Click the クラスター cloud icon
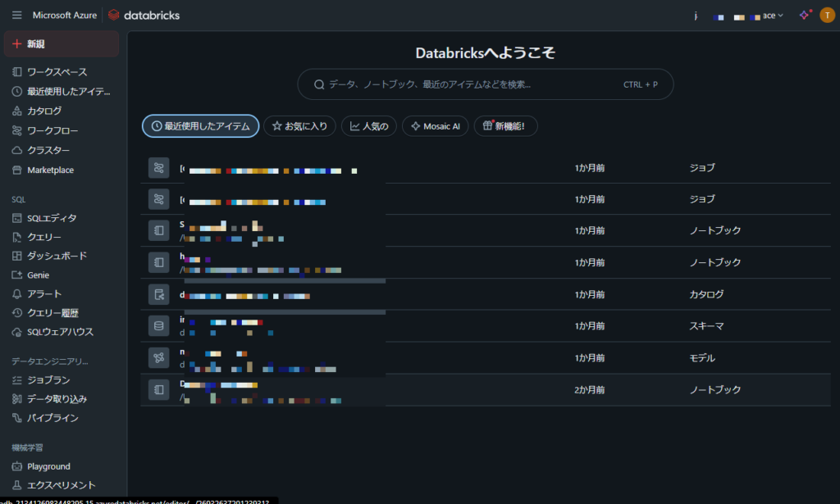Viewport: 840px width, 504px height. pyautogui.click(x=17, y=150)
